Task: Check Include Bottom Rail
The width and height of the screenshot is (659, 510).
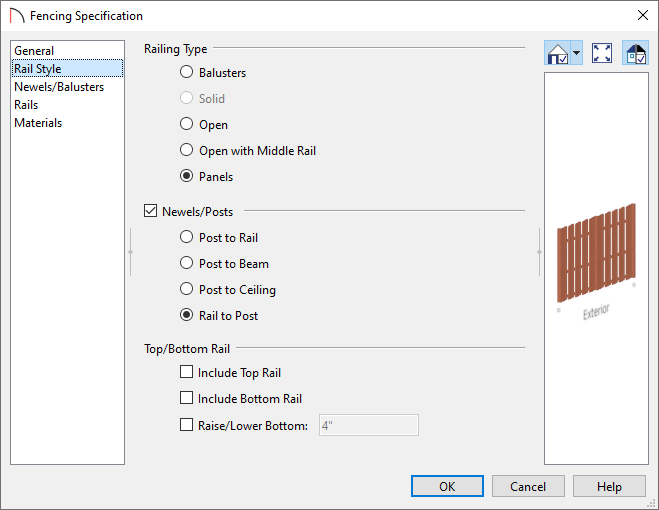Action: pyautogui.click(x=186, y=398)
